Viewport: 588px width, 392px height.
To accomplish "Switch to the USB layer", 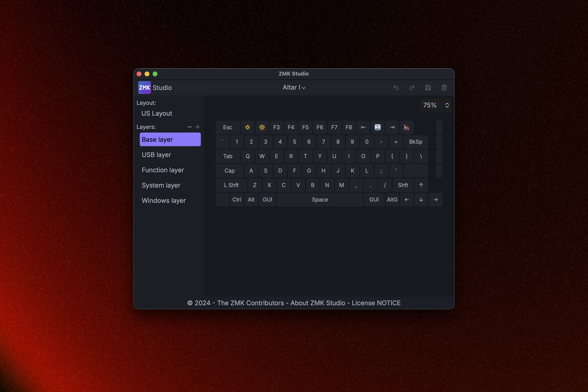I will point(156,155).
